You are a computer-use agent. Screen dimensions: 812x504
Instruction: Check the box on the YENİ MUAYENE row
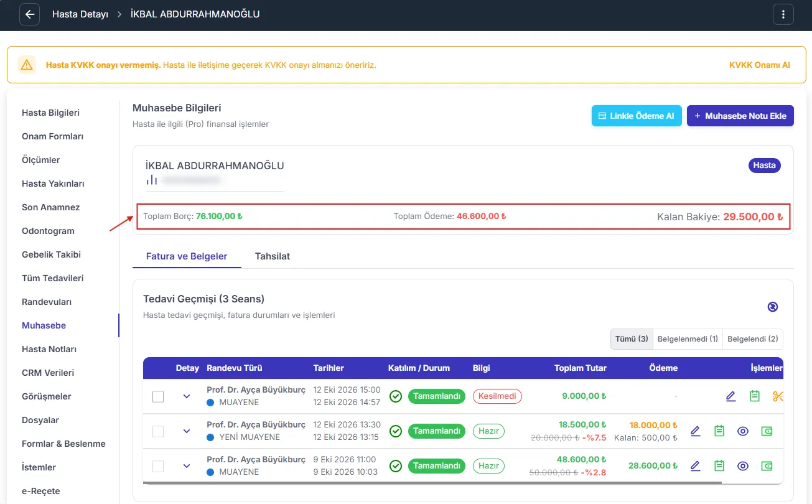pyautogui.click(x=158, y=431)
